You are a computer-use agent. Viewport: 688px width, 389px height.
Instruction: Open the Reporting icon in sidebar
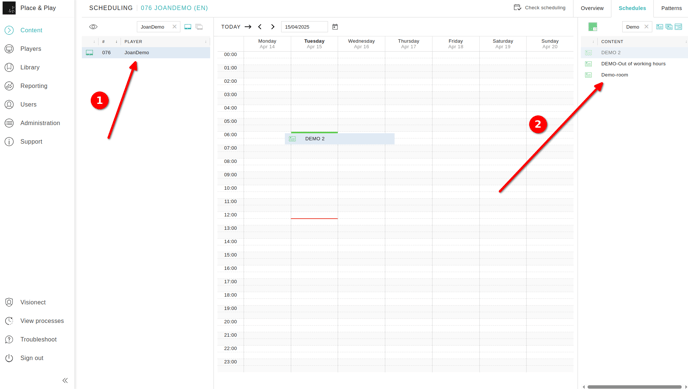click(9, 86)
